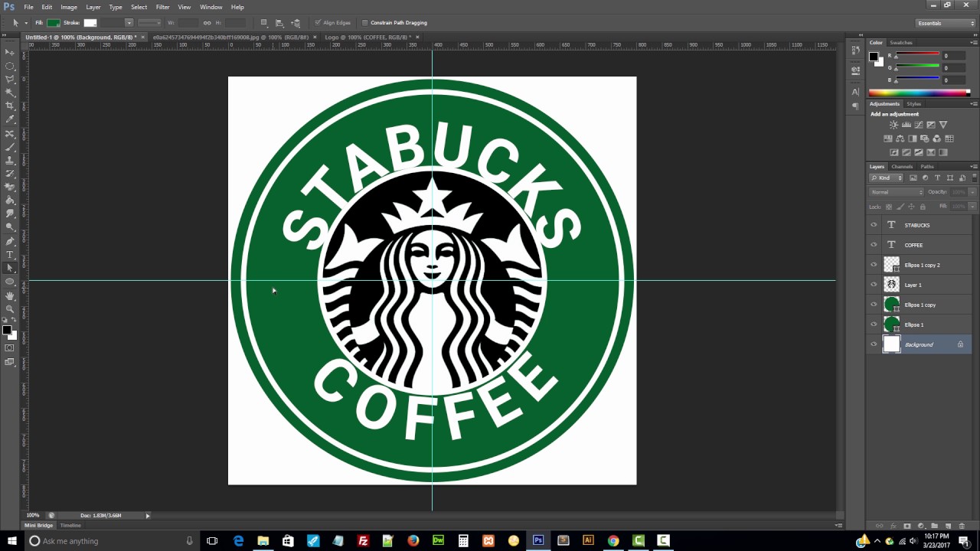Select the Hand tool
Viewport: 980px width, 551px height.
(10, 295)
